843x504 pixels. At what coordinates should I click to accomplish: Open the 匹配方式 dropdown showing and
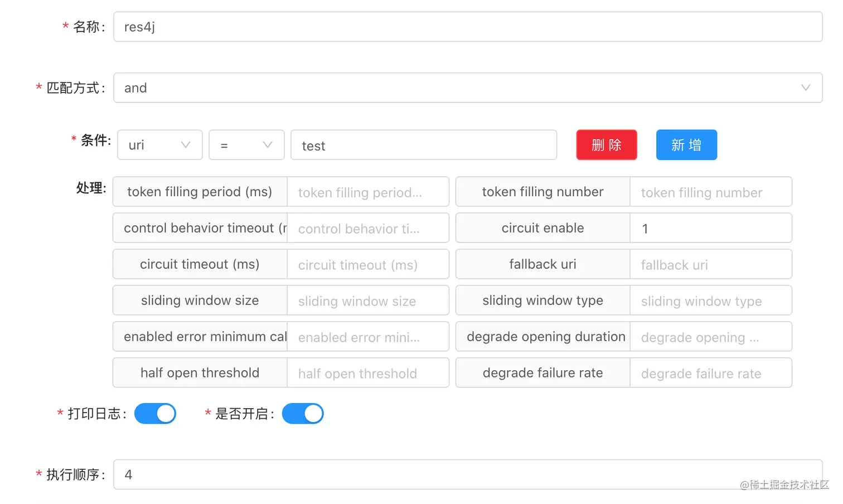tap(468, 88)
